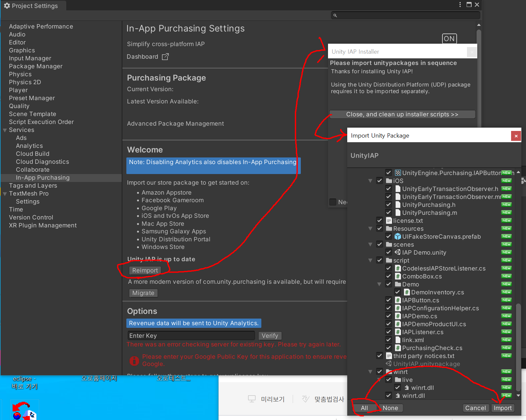Click the iOS folder icon

tap(389, 181)
